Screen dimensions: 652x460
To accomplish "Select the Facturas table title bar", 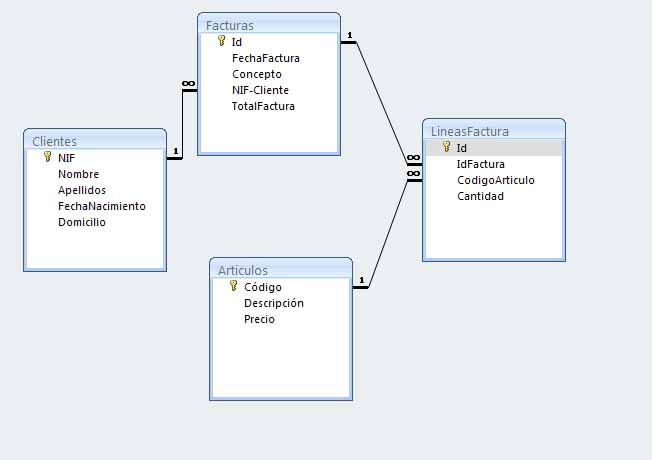I will point(268,24).
